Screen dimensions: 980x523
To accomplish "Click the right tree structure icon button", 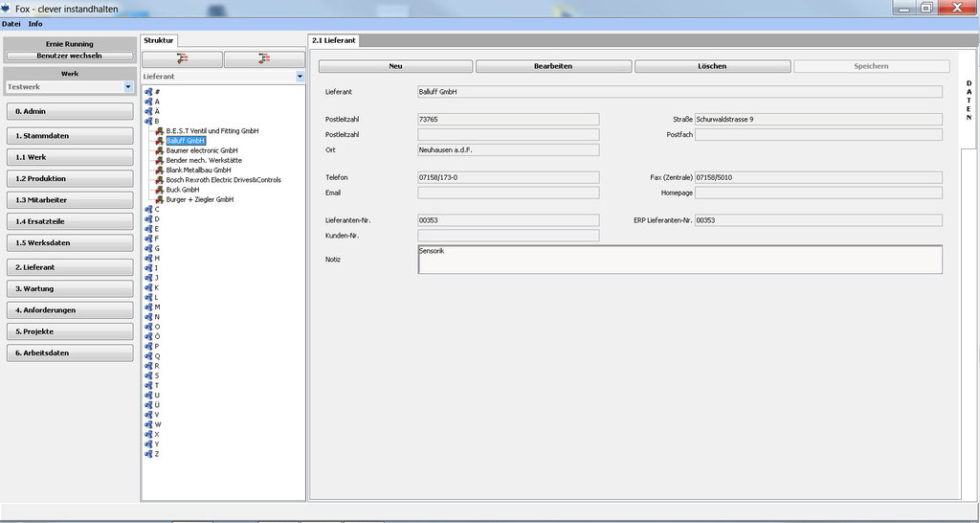I will 263,59.
